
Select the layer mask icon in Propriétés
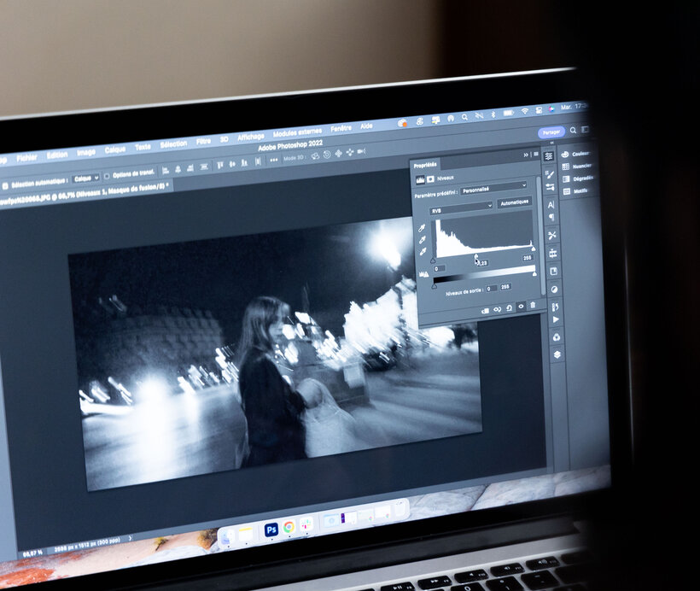tap(430, 179)
